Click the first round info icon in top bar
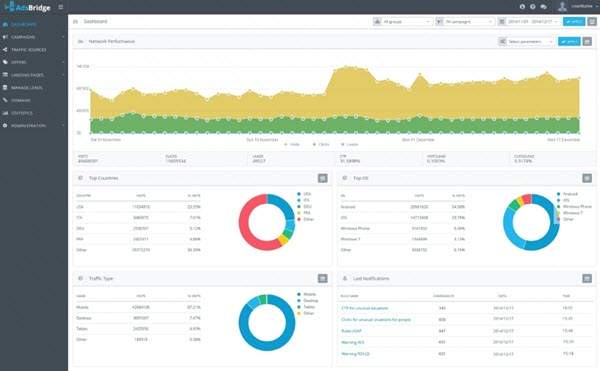 (522, 7)
